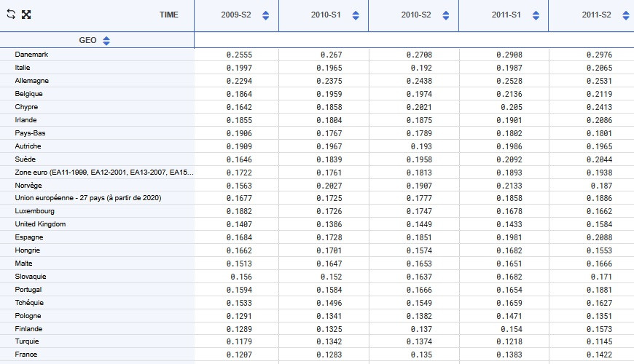This screenshot has height=364, width=634.
Task: Click Turquie's 2010-S2 value 0.1374
Action: [x=419, y=341]
